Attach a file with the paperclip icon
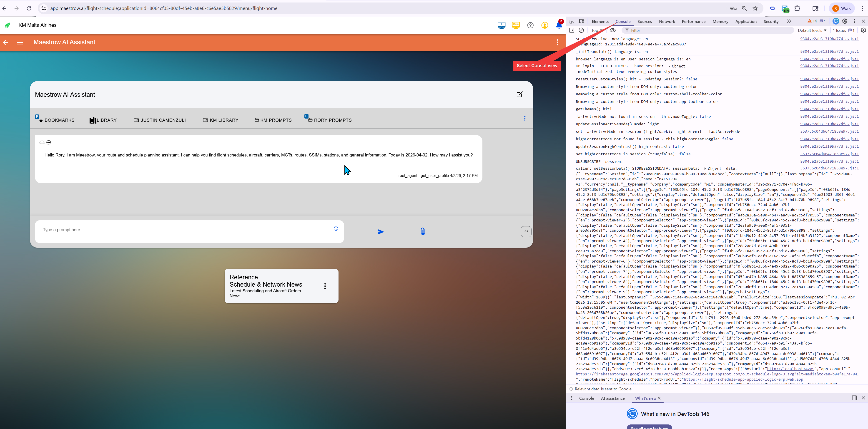868x429 pixels. (x=423, y=231)
